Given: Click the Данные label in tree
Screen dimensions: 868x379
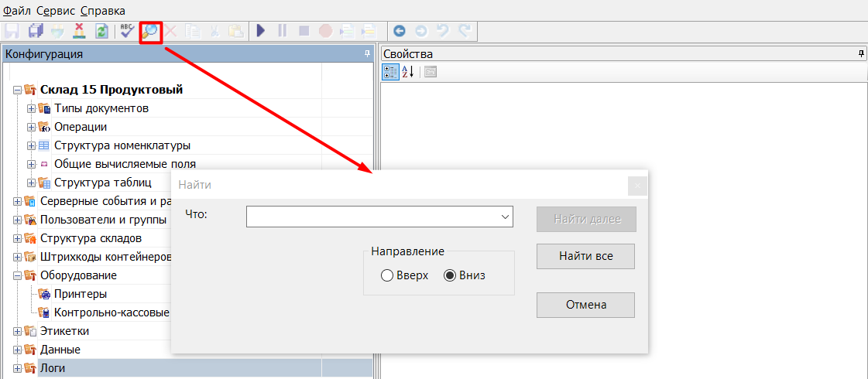Looking at the screenshot, I should click(x=60, y=350).
